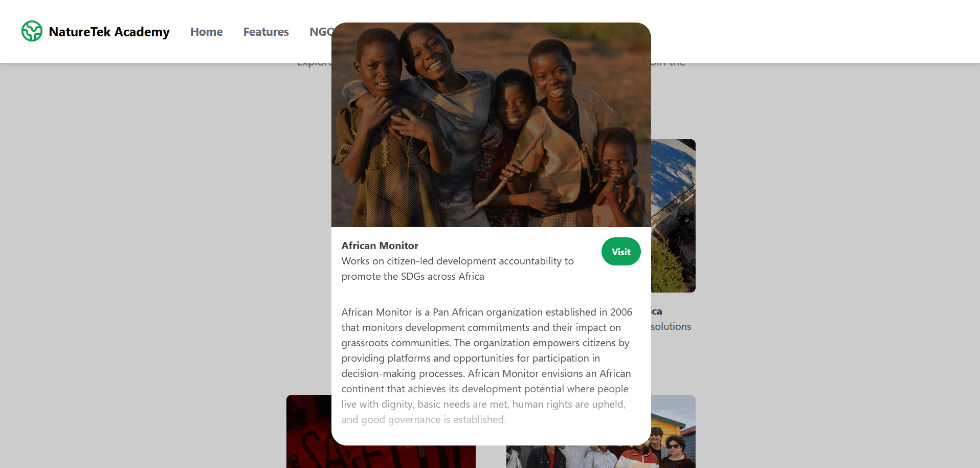Screen dimensions: 980x468
Task: Click the citizen-led development accountability tagline
Action: point(457,269)
